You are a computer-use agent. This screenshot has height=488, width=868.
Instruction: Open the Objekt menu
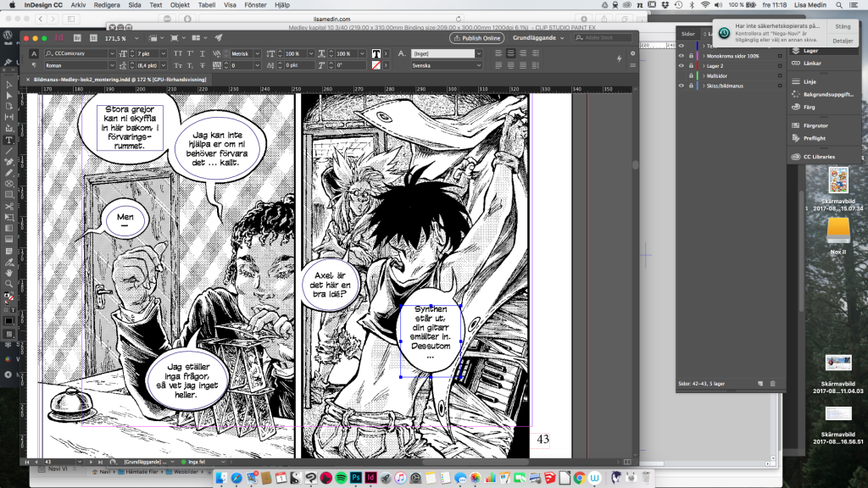(x=180, y=5)
